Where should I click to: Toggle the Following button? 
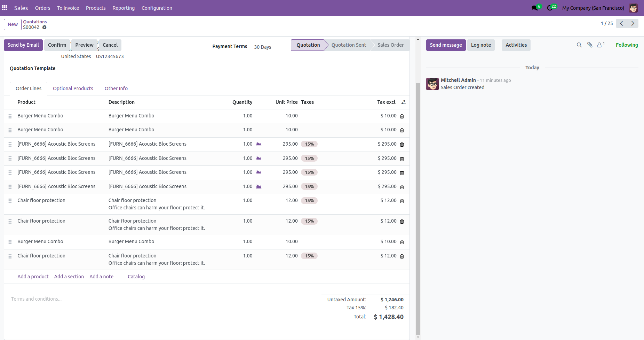click(x=627, y=45)
